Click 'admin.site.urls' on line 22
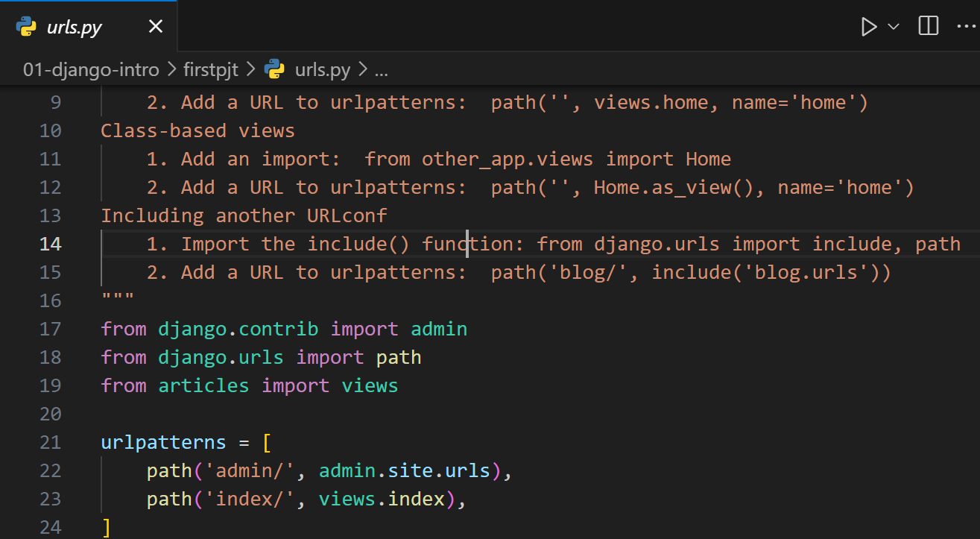The image size is (980, 539). point(405,470)
